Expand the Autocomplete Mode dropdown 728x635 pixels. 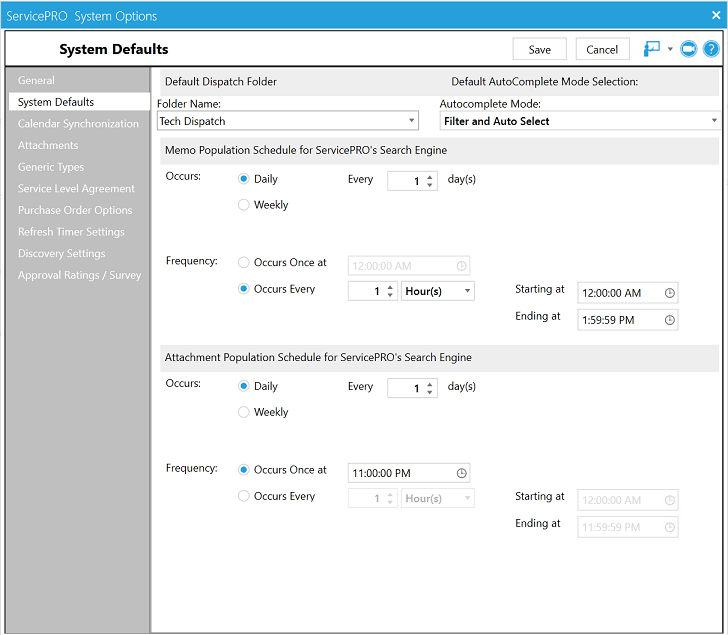pos(714,121)
